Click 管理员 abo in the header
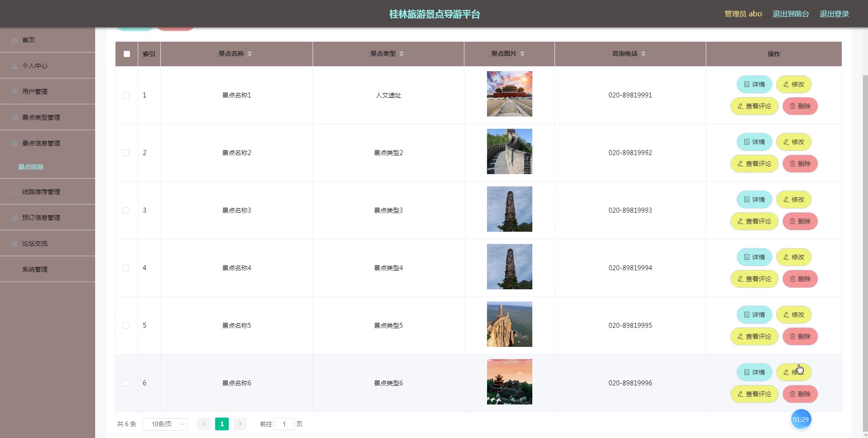The width and height of the screenshot is (868, 438). 743,14
